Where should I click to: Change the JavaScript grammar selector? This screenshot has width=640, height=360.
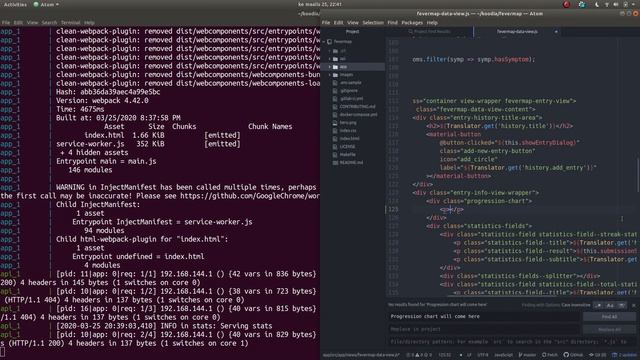click(x=503, y=355)
